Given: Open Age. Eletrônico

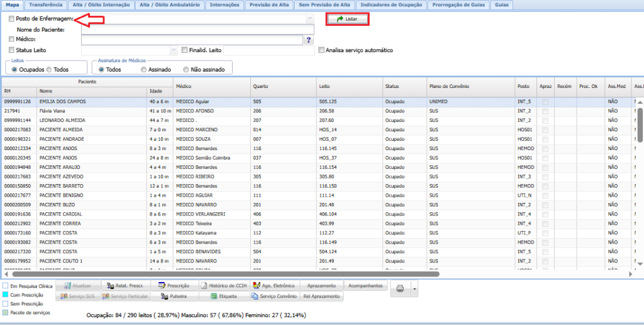Looking at the screenshot, I should click(275, 286).
